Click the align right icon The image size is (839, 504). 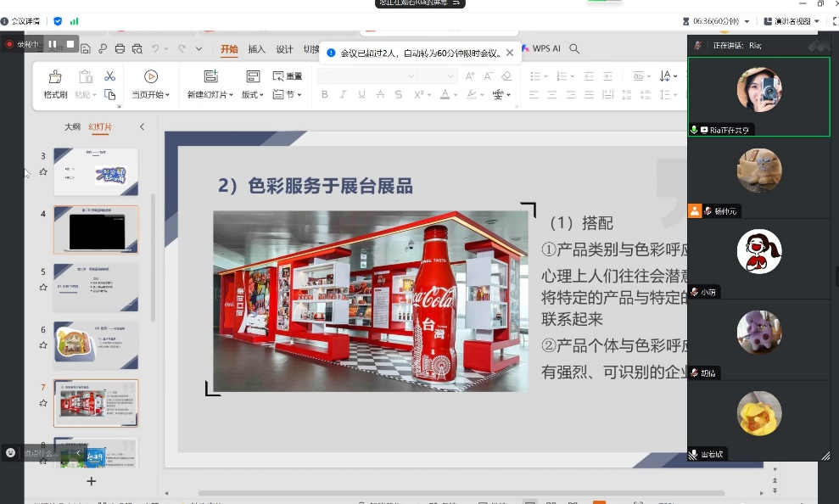571,95
